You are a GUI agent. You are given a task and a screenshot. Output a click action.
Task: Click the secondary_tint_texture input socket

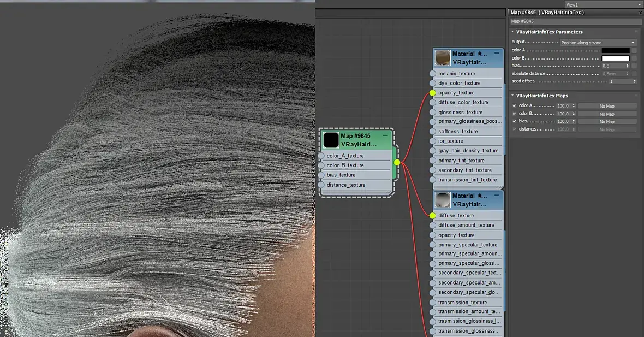[x=432, y=170]
